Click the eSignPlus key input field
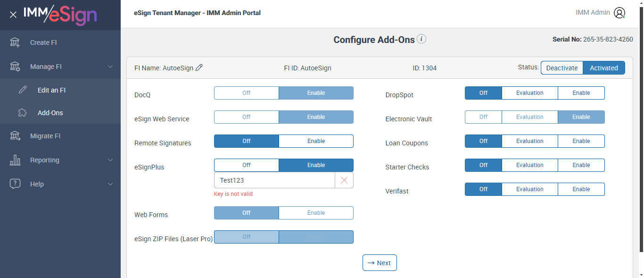Viewport: 644px width, 278px height. click(274, 180)
